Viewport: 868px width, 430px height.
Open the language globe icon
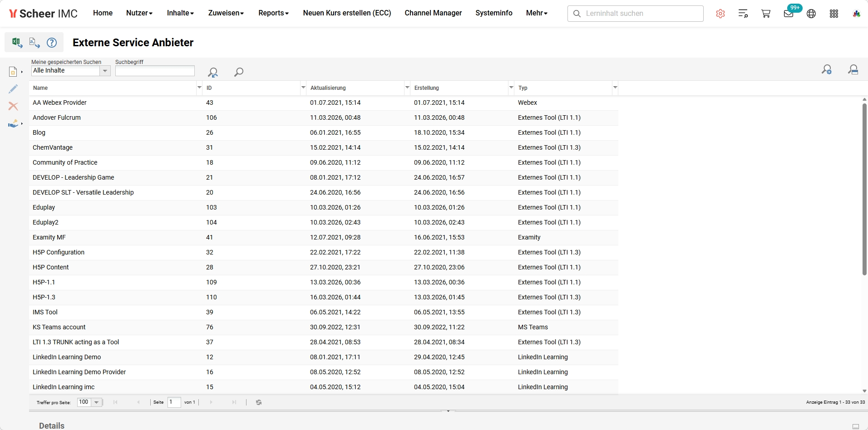tap(811, 14)
